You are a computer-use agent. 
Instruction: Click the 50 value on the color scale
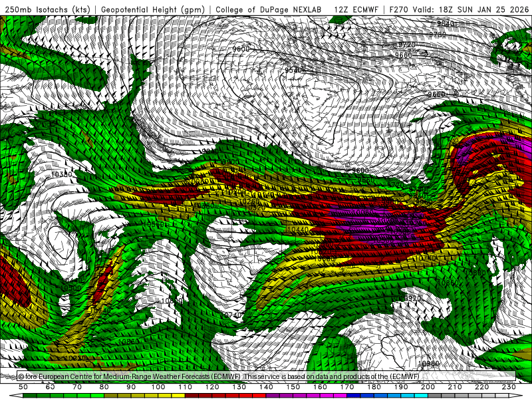point(23,387)
